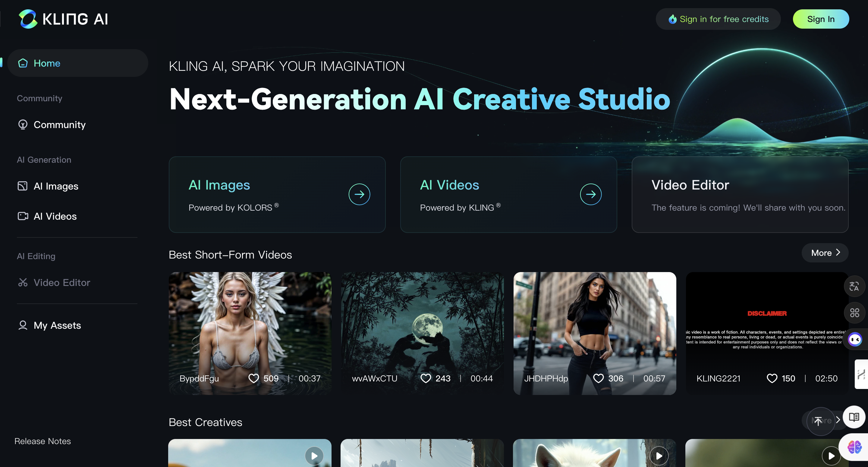Click the Sign In button

click(821, 19)
